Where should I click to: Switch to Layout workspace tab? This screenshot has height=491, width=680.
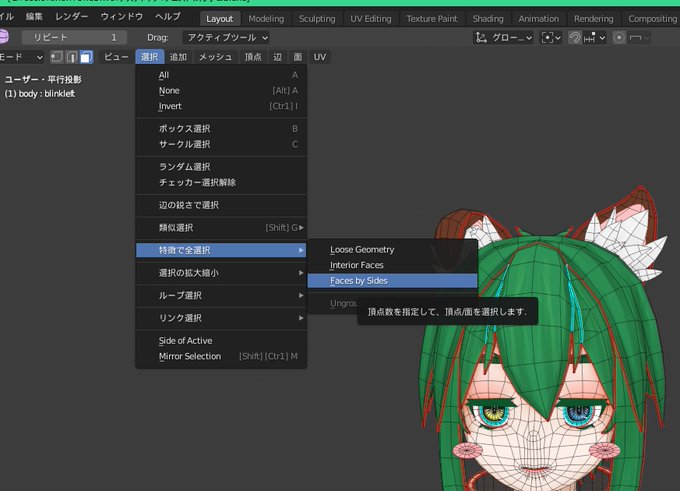coord(219,19)
